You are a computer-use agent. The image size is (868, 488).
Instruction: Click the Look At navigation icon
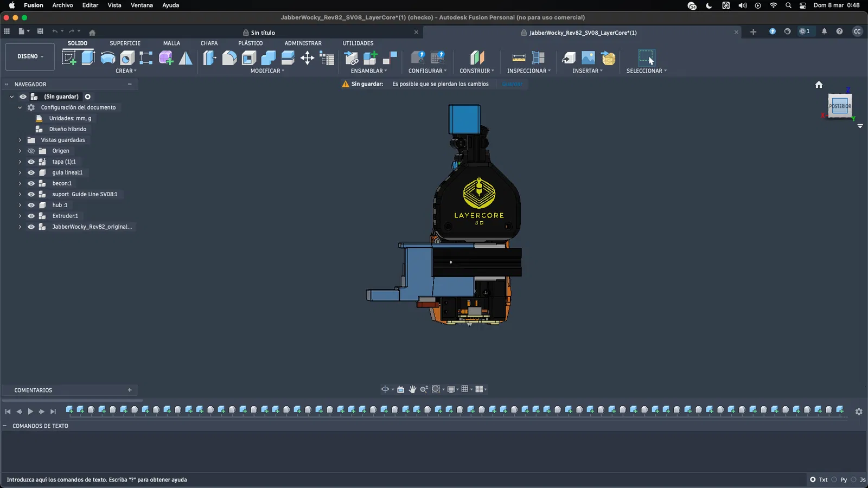click(401, 389)
